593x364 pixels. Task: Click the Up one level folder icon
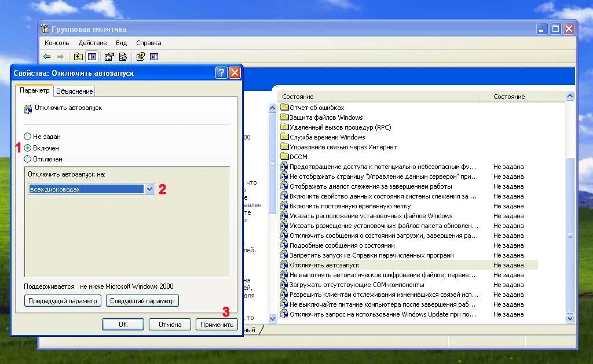click(x=78, y=57)
